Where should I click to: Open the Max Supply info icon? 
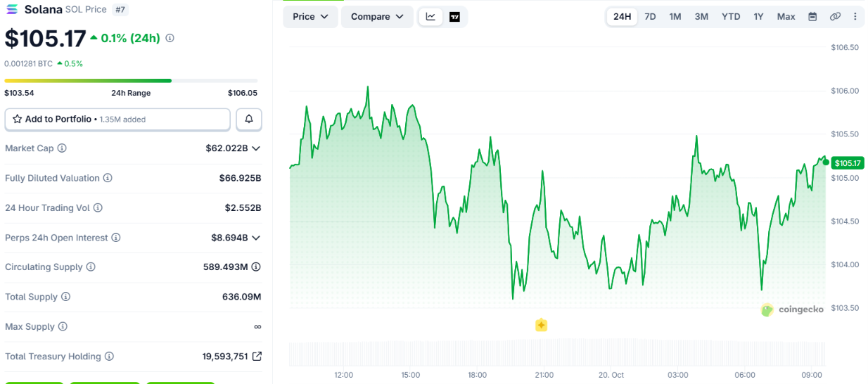63,326
